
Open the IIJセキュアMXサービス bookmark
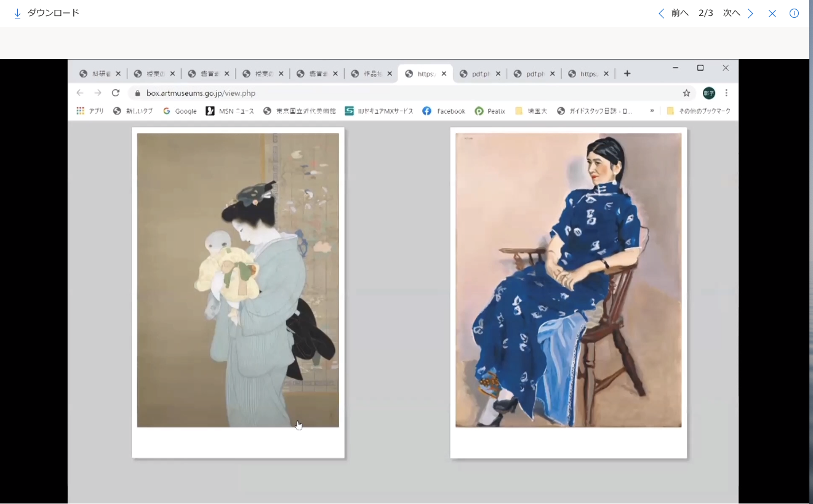pyautogui.click(x=379, y=111)
